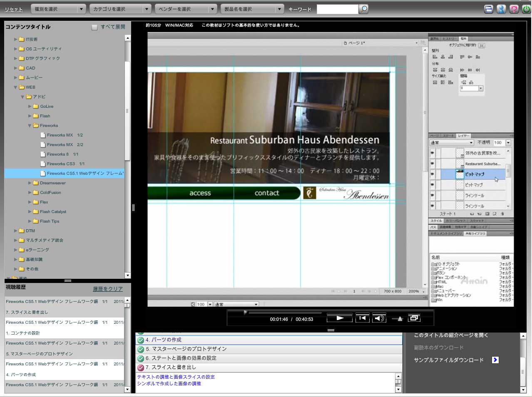Image resolution: width=532 pixels, height=397 pixels.
Task: Click the volume slider handle
Action: coord(400,319)
